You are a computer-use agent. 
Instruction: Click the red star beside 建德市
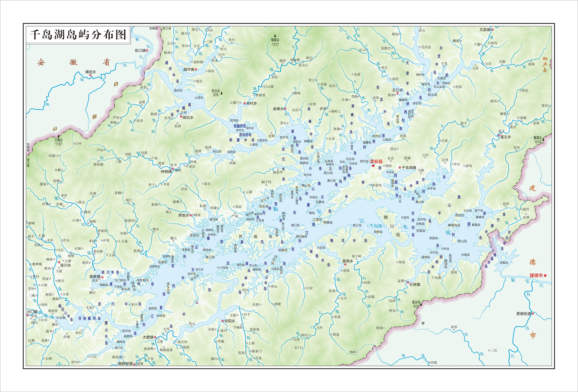[545, 275]
